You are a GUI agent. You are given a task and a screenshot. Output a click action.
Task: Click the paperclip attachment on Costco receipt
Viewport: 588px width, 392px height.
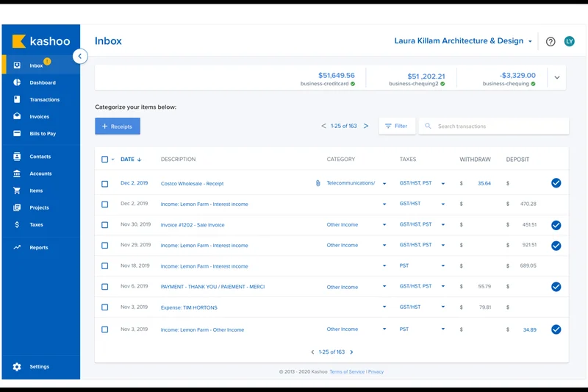click(x=318, y=183)
